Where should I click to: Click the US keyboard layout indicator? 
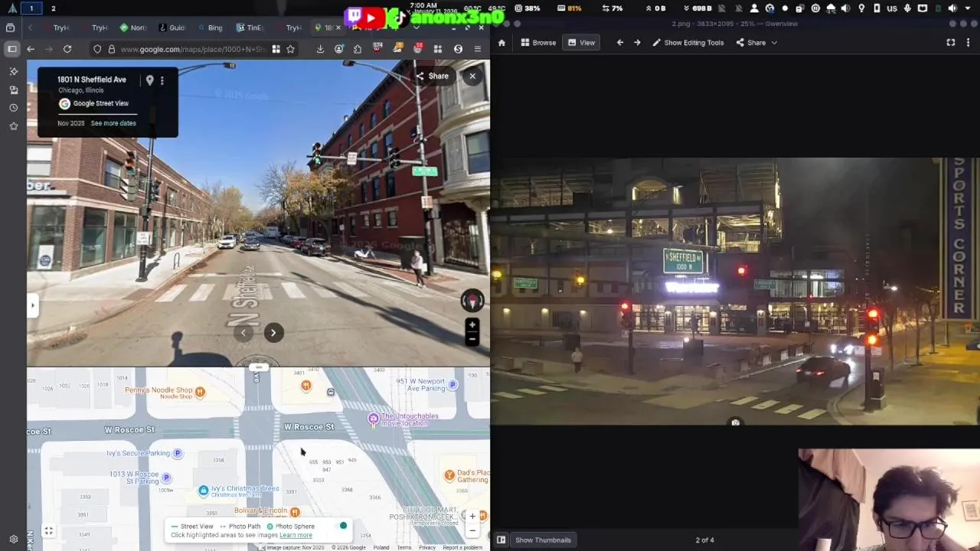(x=892, y=8)
